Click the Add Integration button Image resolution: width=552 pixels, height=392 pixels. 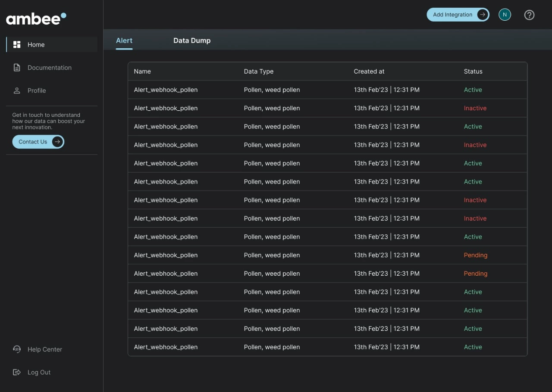coord(458,15)
